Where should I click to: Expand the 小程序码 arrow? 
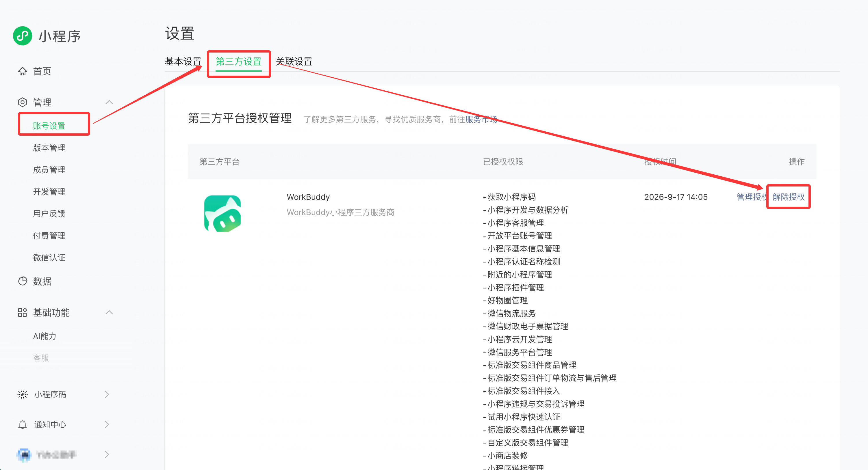pyautogui.click(x=107, y=394)
